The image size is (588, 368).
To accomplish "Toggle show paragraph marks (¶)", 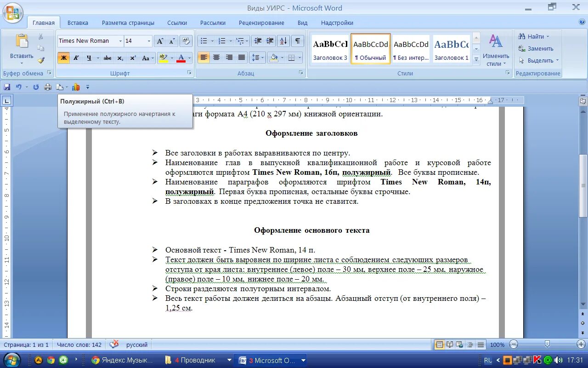I will pos(298,41).
